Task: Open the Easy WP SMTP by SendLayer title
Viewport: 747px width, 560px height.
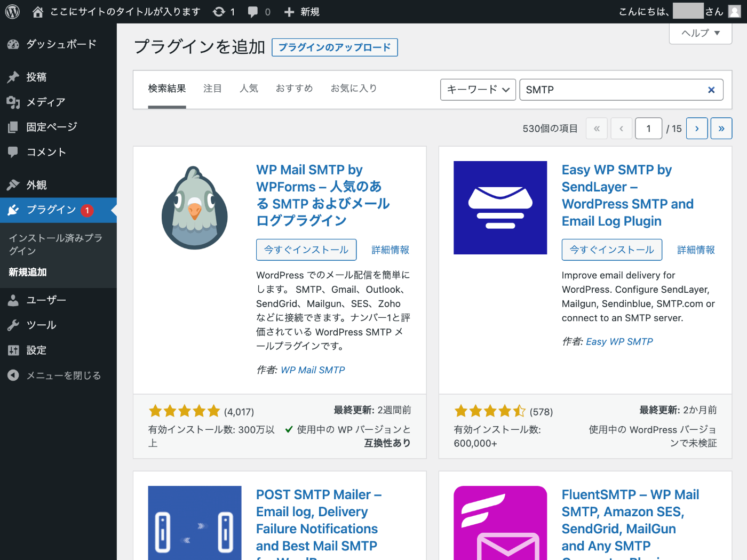Action: coord(627,195)
